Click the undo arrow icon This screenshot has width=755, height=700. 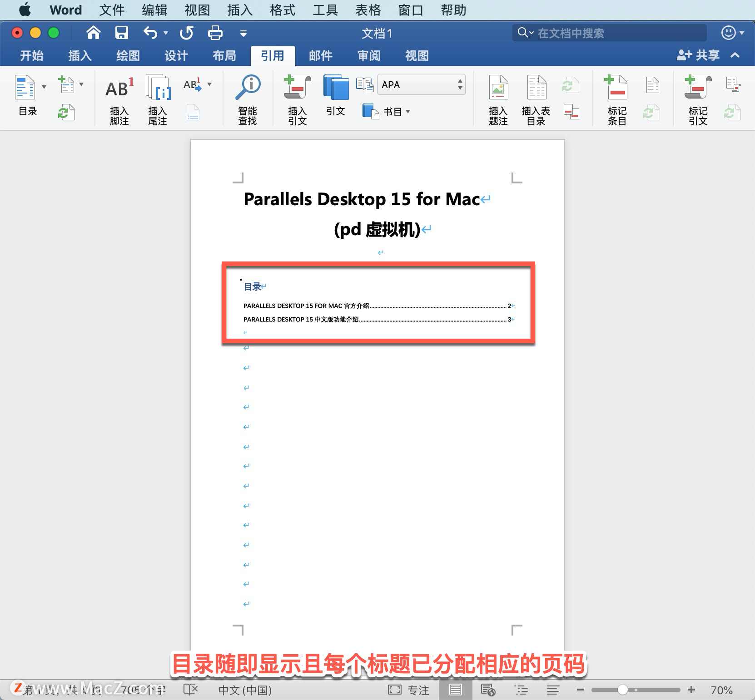coord(150,33)
